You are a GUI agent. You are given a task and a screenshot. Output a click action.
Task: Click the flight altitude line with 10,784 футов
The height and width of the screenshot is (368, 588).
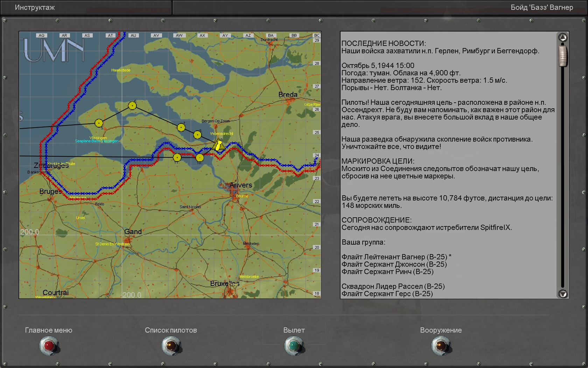pyautogui.click(x=447, y=198)
